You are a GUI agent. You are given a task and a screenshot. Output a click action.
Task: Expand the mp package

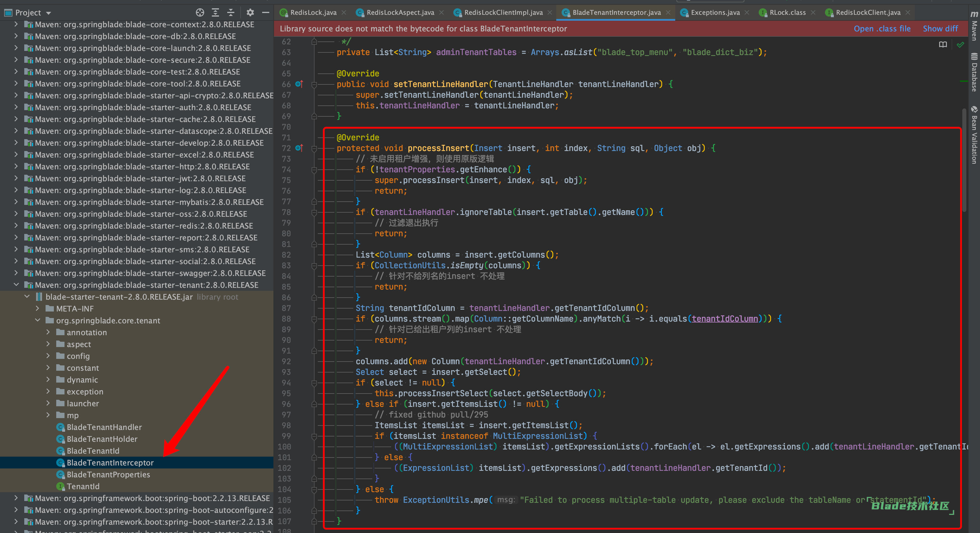point(48,415)
